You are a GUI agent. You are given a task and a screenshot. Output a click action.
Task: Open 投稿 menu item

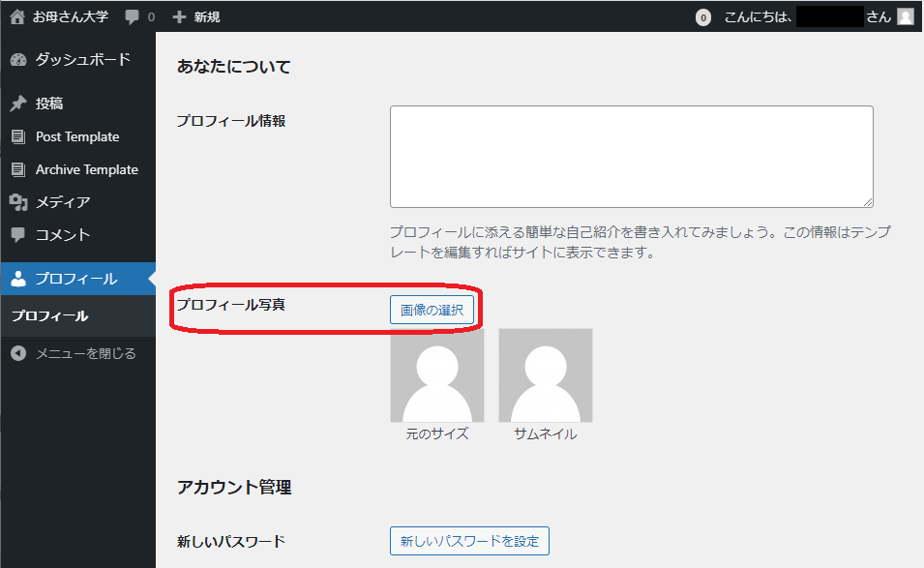(x=77, y=104)
